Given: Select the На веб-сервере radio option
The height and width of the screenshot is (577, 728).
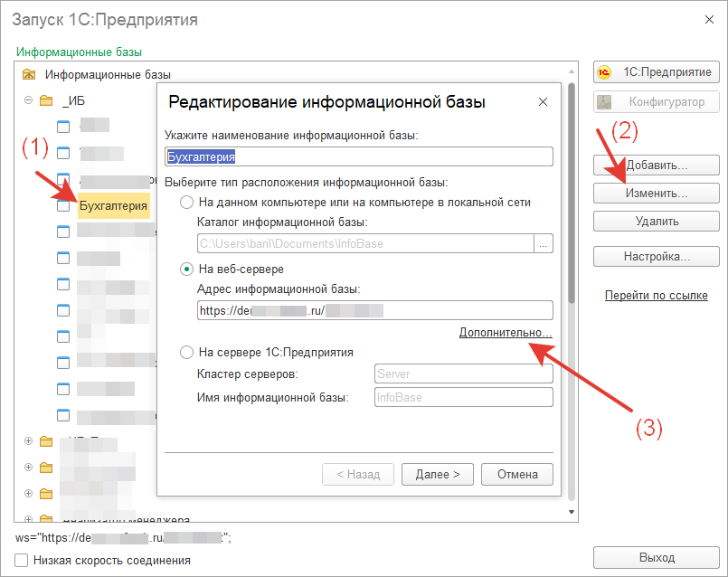Looking at the screenshot, I should pyautogui.click(x=187, y=269).
